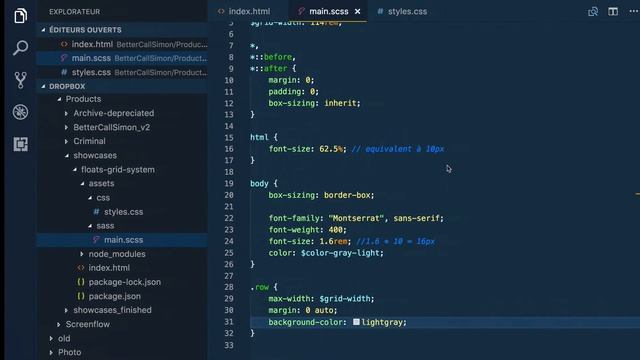This screenshot has width=640, height=360.
Task: Open the Source Control view icon
Action: [x=20, y=80]
